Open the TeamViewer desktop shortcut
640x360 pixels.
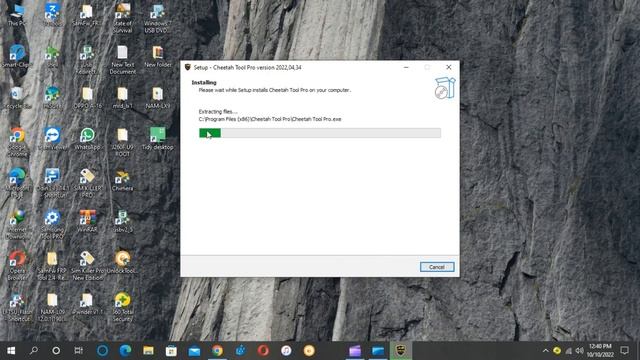(x=52, y=139)
